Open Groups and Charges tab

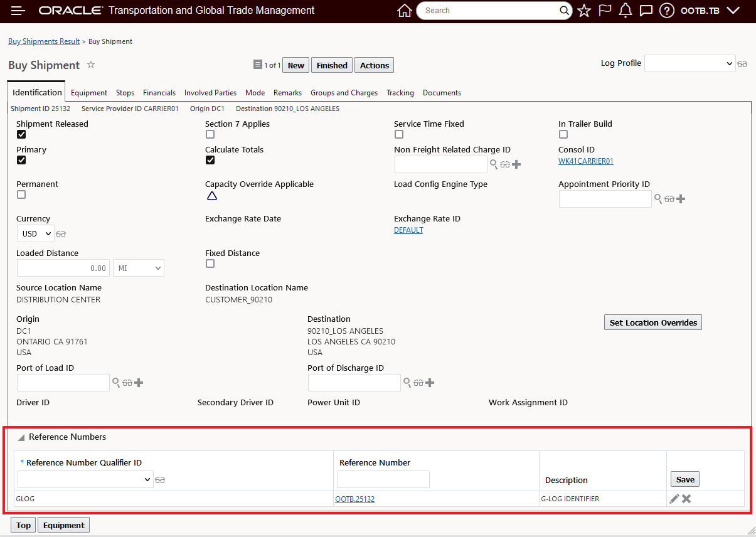coord(344,92)
